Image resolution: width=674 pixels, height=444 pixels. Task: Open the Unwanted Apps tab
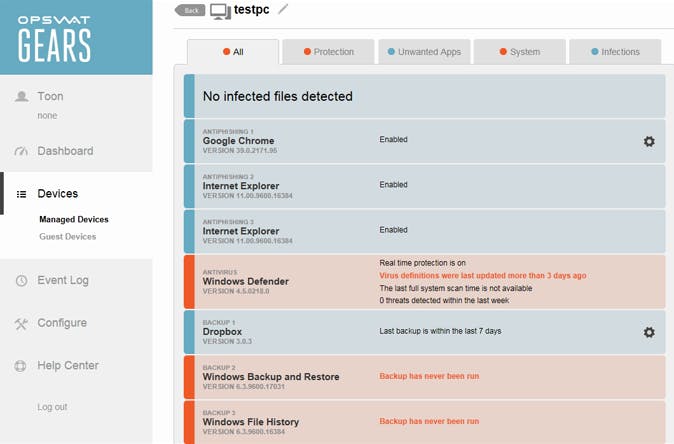click(424, 52)
